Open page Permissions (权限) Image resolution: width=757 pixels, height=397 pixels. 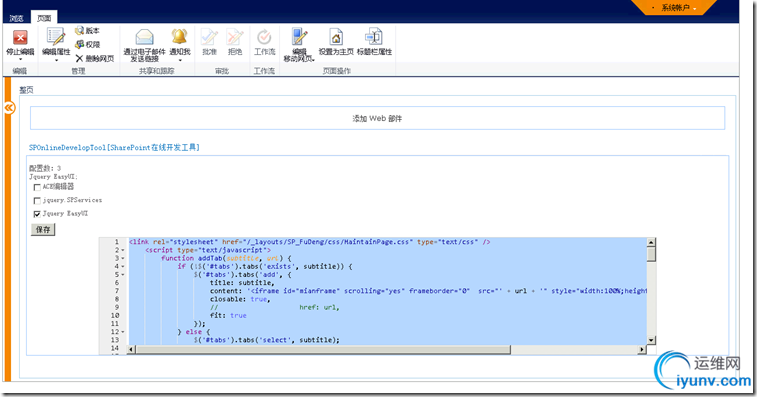[87, 44]
